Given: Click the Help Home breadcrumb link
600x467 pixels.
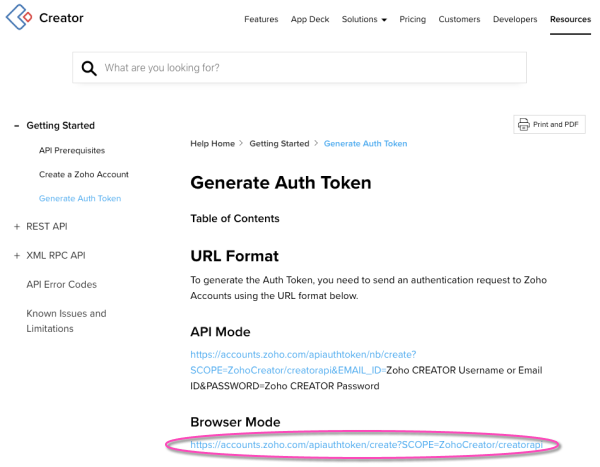Looking at the screenshot, I should 212,144.
